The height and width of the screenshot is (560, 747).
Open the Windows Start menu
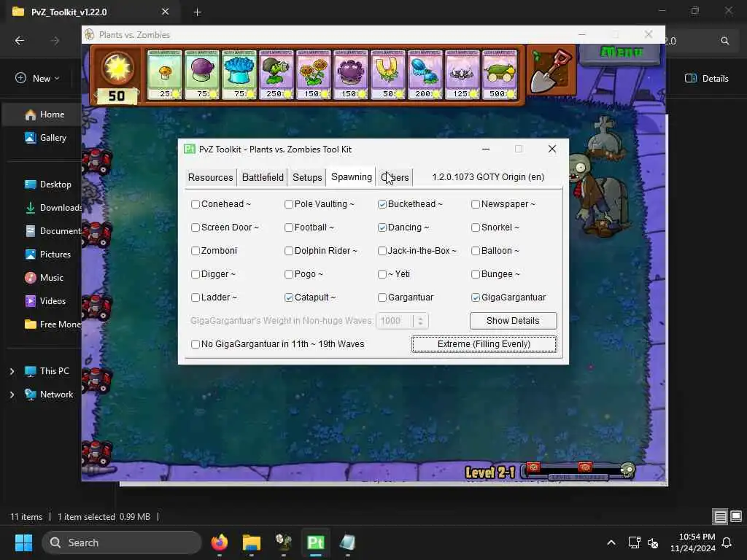point(24,542)
